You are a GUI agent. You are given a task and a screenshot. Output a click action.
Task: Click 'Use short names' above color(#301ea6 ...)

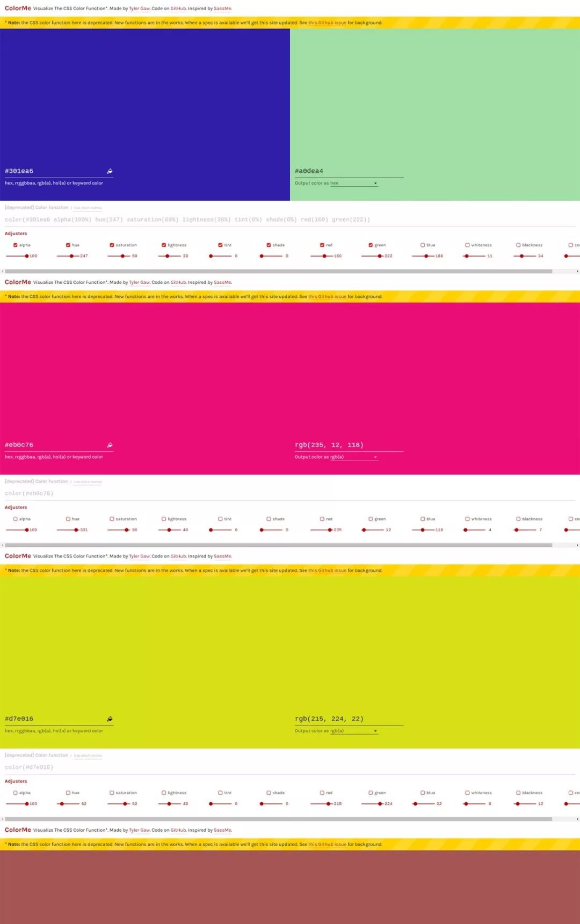(88, 208)
